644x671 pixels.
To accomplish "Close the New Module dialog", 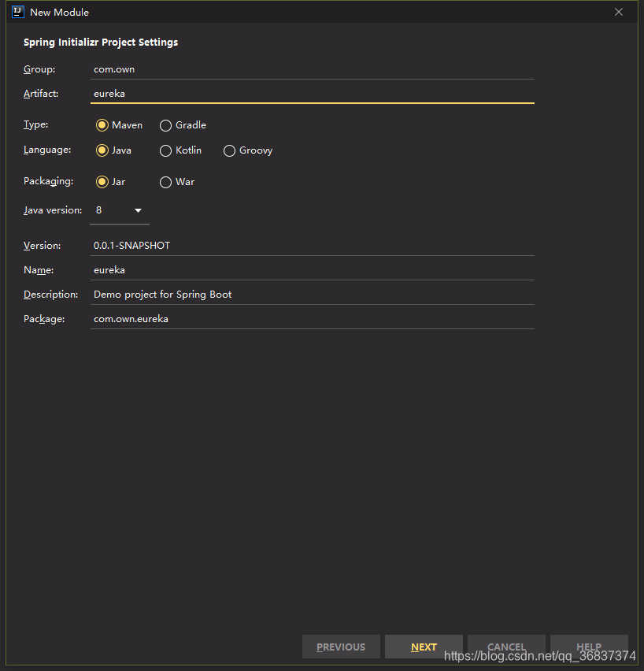I will (618, 12).
